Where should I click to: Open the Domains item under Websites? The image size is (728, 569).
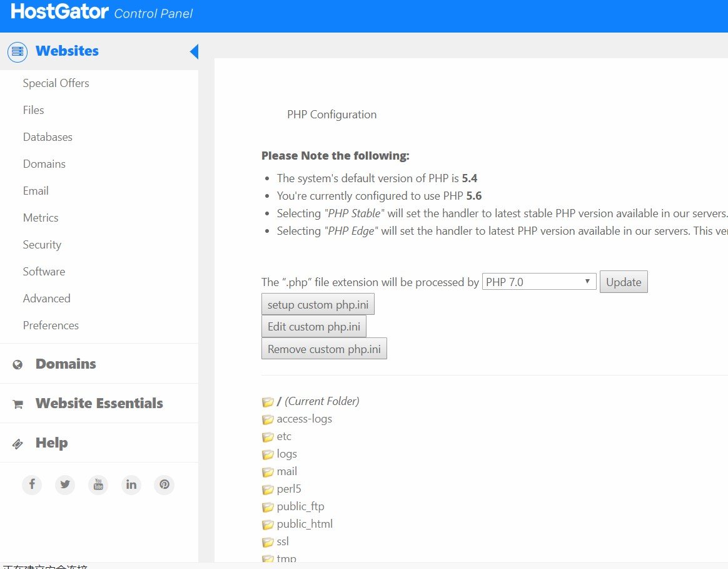pos(44,164)
